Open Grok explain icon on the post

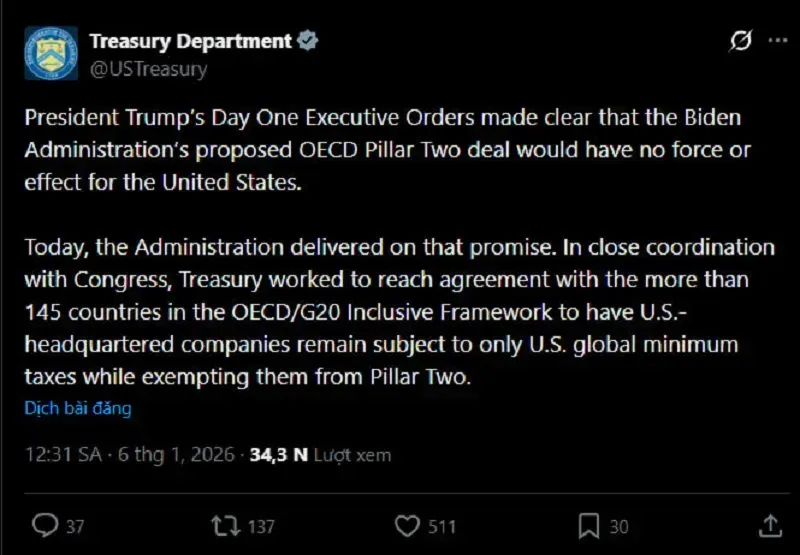(x=741, y=41)
